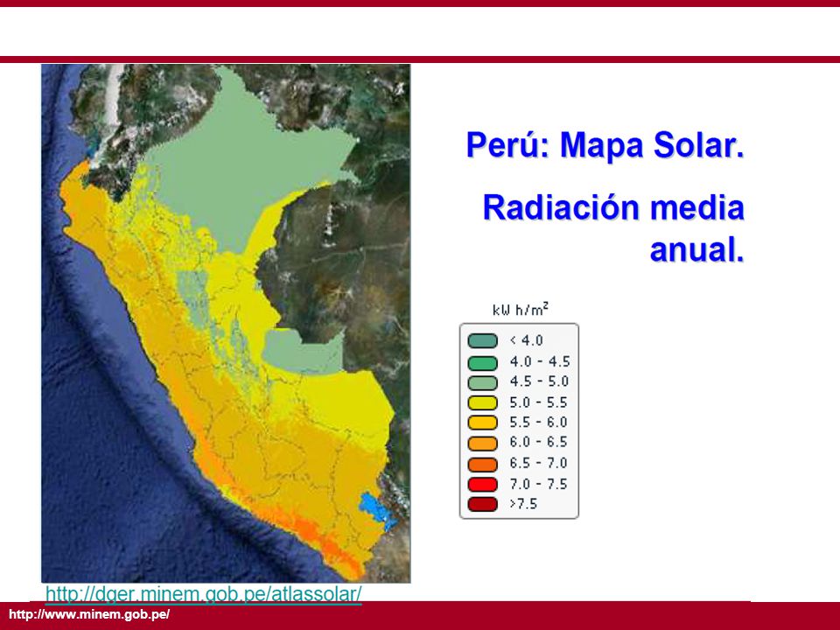Image resolution: width=840 pixels, height=630 pixels.
Task: Select the 6.0 - 6.5 orange swatch
Action: click(x=482, y=443)
